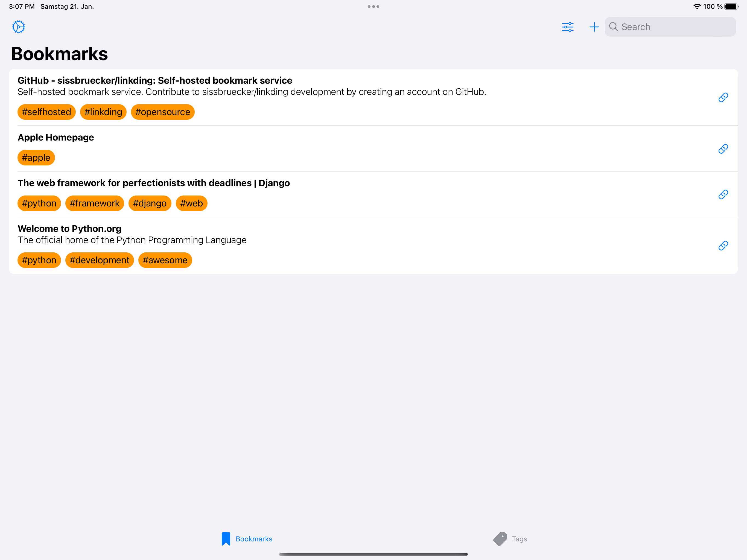The width and height of the screenshot is (747, 560).
Task: Switch to the Tags tab
Action: [510, 539]
